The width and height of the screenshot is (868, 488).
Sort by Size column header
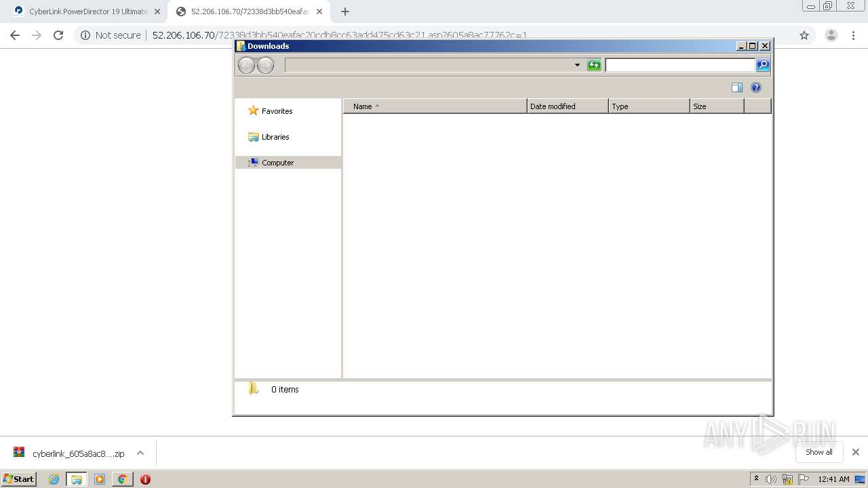pos(717,106)
